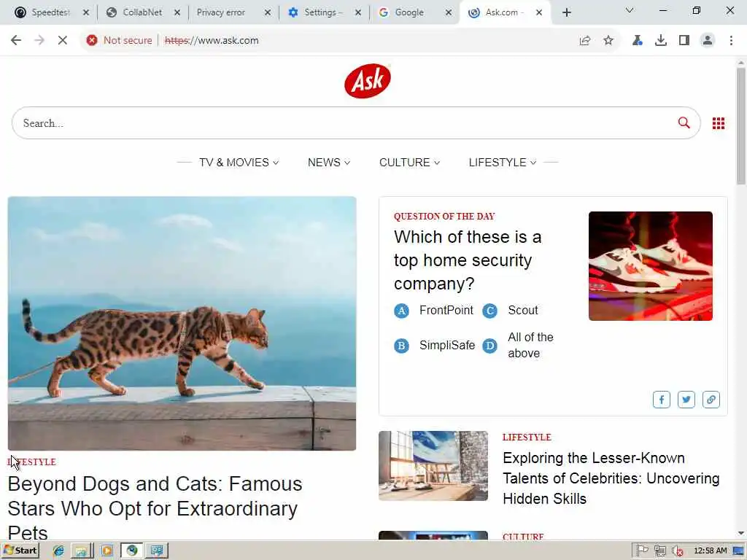Close the Google tab
Screen dimensions: 747x560
(449, 13)
